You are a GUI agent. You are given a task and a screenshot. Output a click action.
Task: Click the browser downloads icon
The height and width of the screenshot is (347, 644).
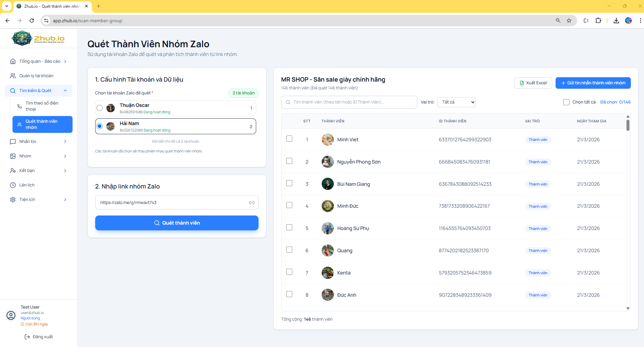coord(616,21)
